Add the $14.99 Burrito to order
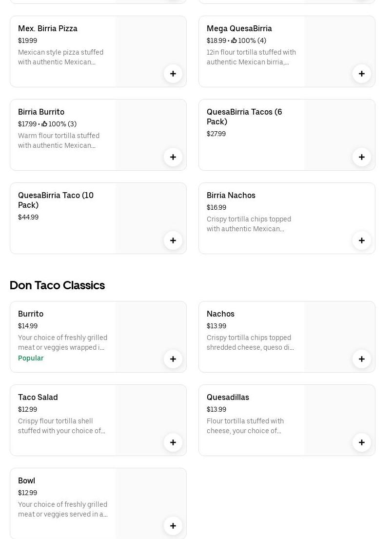392x539 pixels. click(x=173, y=359)
